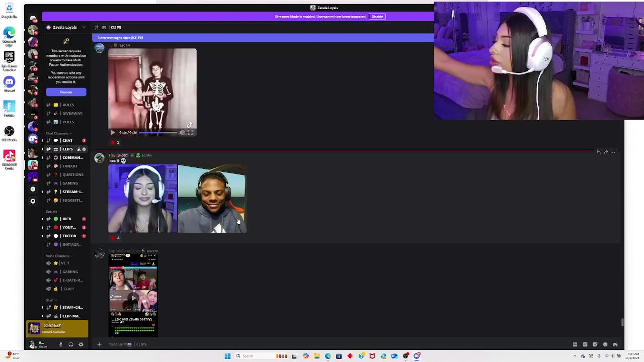Screen dimensions: 644x362
Task: Open the POLLS channel
Action: [x=66, y=122]
